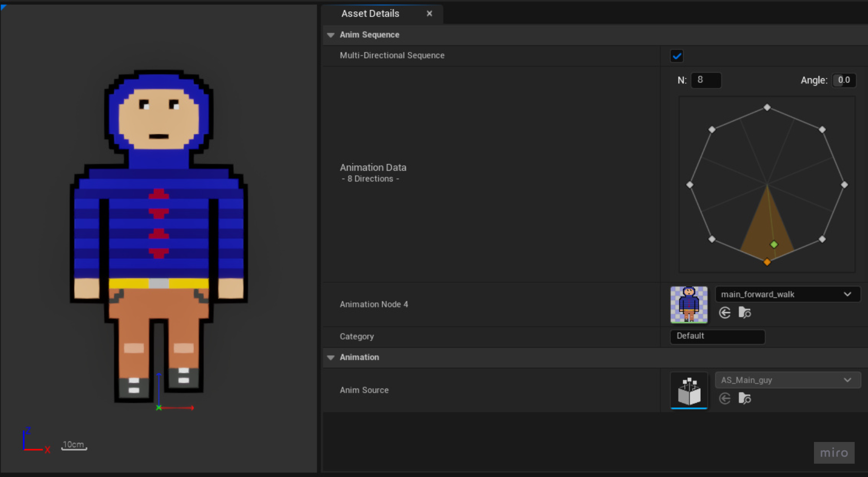Viewport: 868px width, 477px height.
Task: Collapse the Anim Sequence section
Action: pos(331,35)
